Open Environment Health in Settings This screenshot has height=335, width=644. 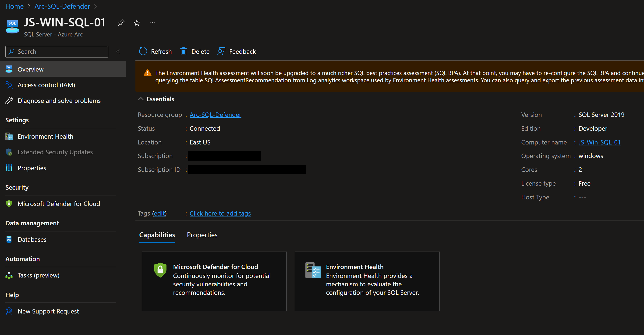click(45, 136)
